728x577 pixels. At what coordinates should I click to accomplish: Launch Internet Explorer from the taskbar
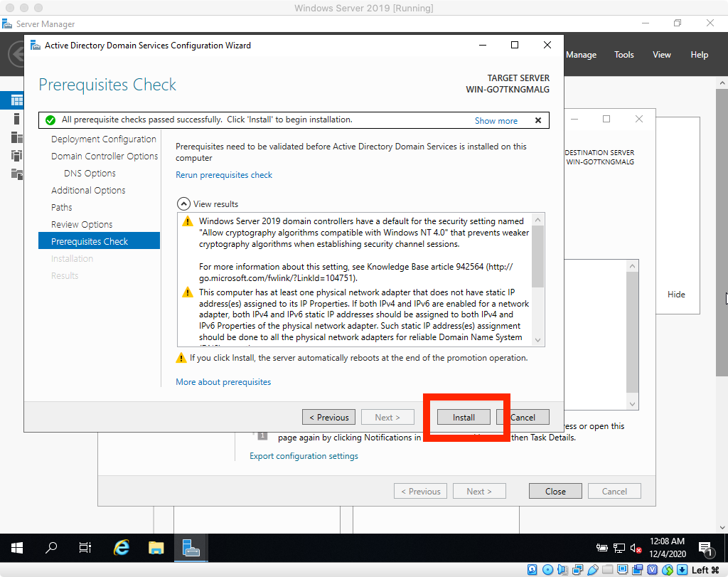coord(121,549)
